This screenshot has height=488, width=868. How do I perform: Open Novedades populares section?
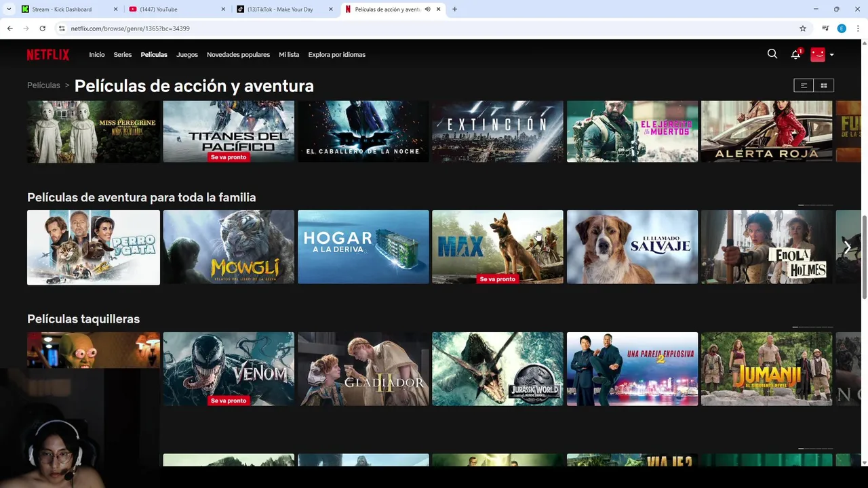point(238,55)
